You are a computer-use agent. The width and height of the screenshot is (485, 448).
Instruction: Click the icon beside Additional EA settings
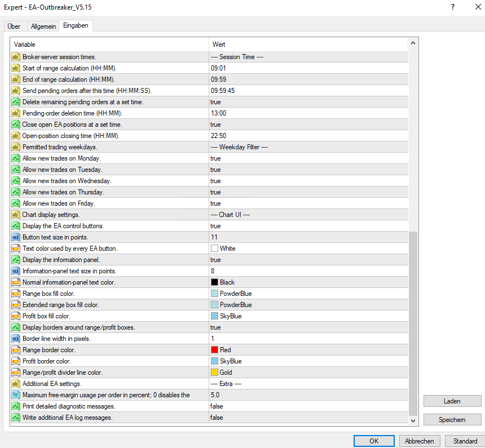click(x=15, y=384)
